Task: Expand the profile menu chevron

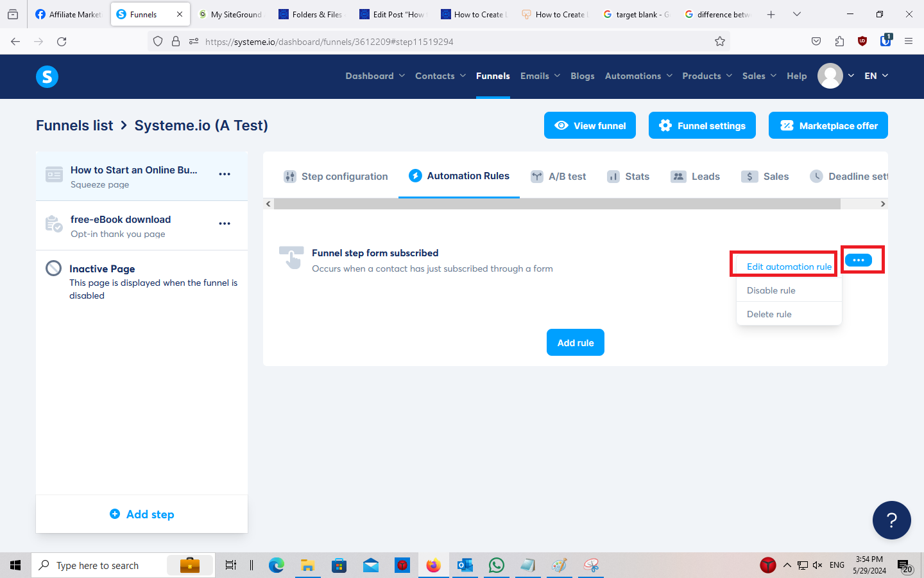Action: click(851, 76)
